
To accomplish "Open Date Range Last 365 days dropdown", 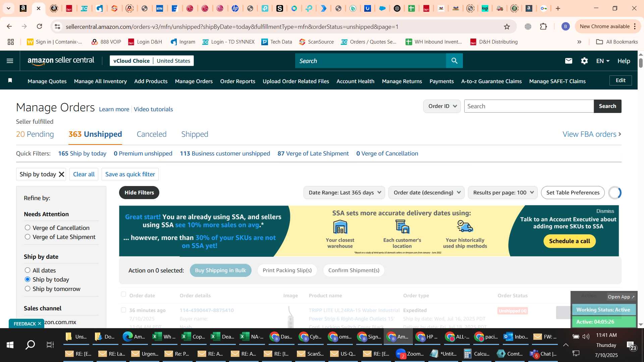I will point(344,193).
